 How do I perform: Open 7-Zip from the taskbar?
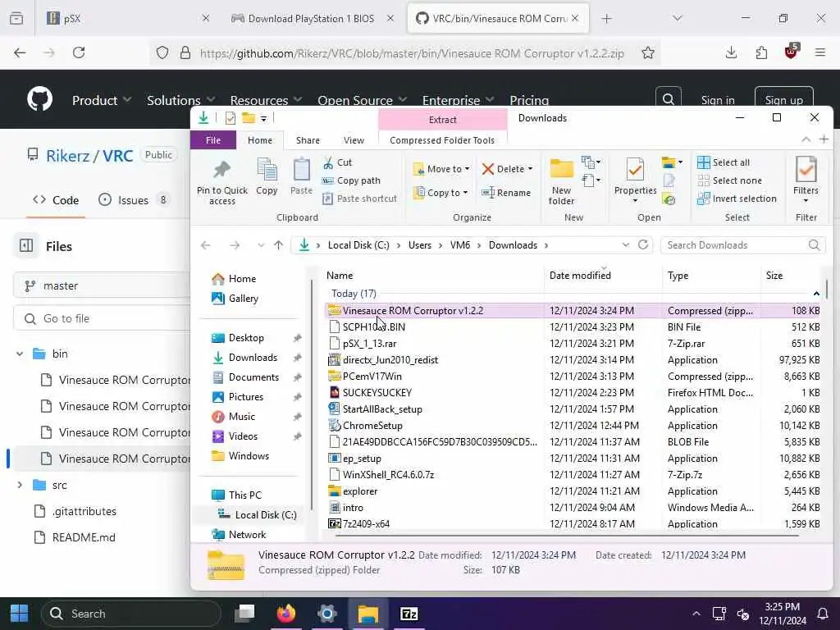pyautogui.click(x=409, y=614)
